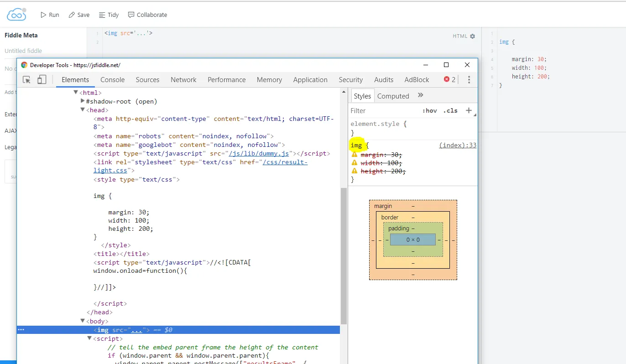The image size is (626, 364).
Task: Click img src line in HTML editor
Action: (128, 33)
